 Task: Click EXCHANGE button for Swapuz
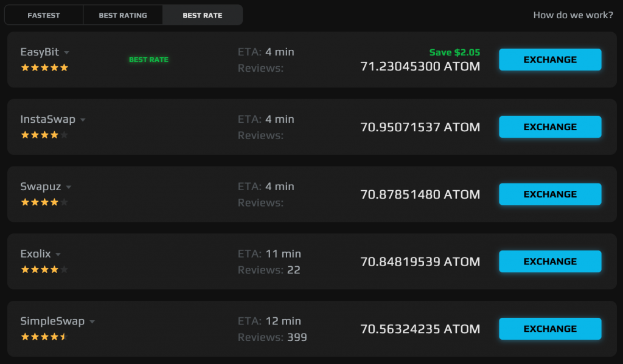click(x=550, y=194)
